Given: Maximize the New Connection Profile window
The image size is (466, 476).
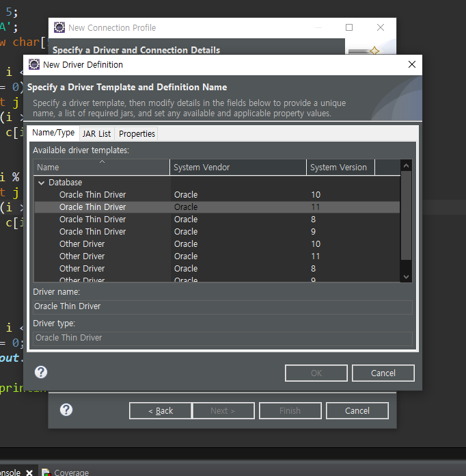Looking at the screenshot, I should 349,27.
